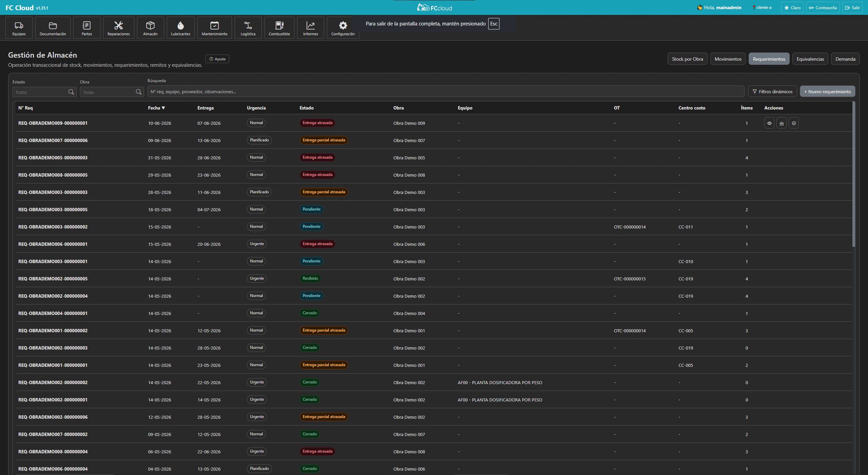Image resolution: width=868 pixels, height=475 pixels.
Task: Open the Combustible fuel pump module
Action: point(279,27)
